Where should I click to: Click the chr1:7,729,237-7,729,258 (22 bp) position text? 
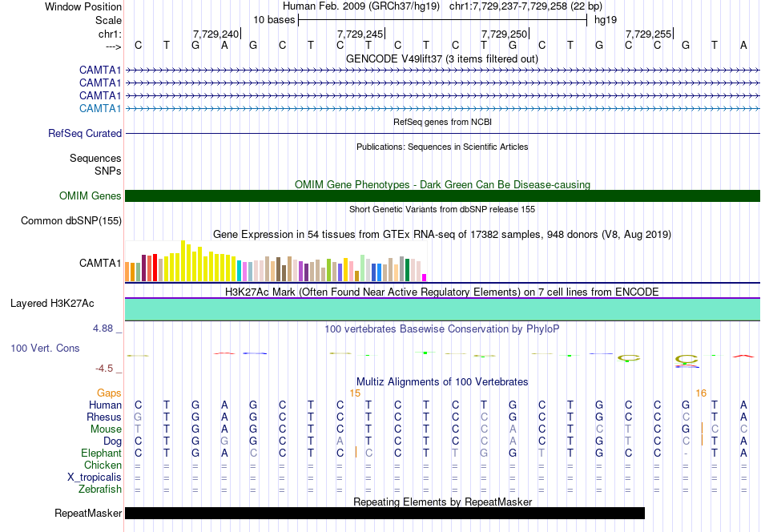525,6
